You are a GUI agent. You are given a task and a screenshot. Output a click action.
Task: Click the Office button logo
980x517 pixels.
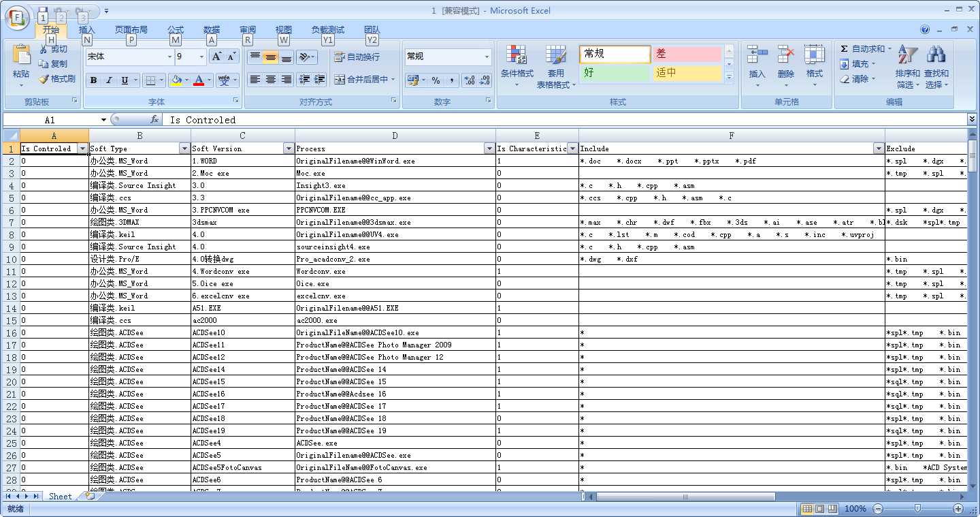[18, 16]
